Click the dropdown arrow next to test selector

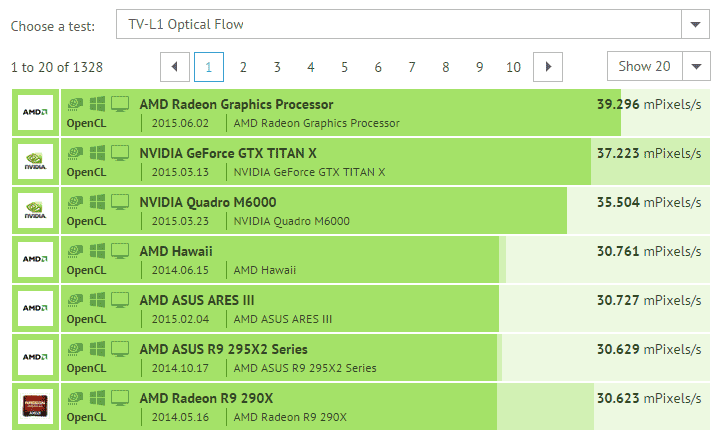coord(695,24)
